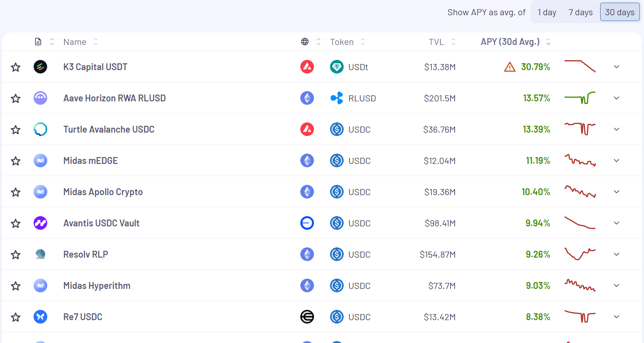Expand the Re7 USDC row chevron
The image size is (644, 343).
coord(617,317)
